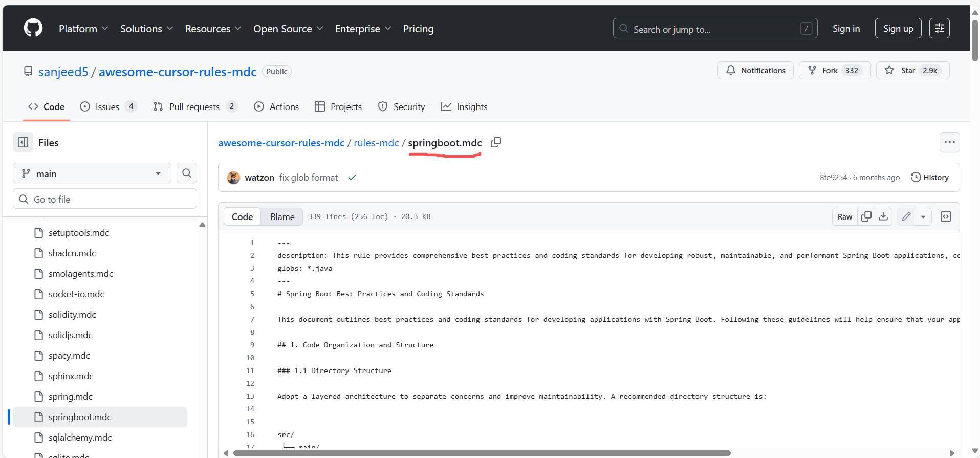The height and width of the screenshot is (458, 980).
Task: Focus the Go to file input
Action: tap(105, 199)
